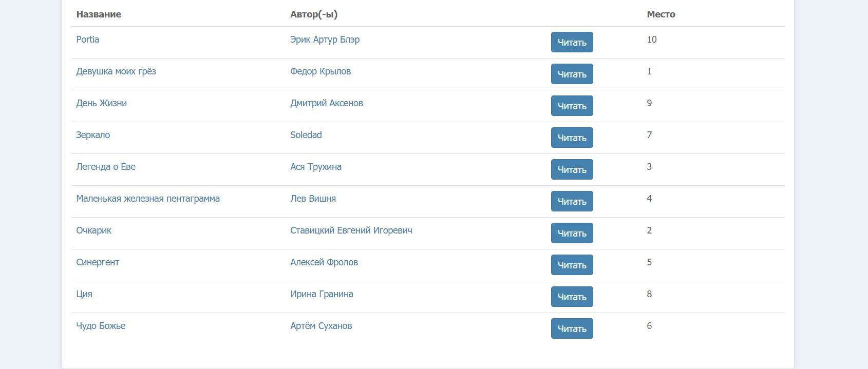
Task: Open the story Девушка моих грёз
Action: coord(116,71)
